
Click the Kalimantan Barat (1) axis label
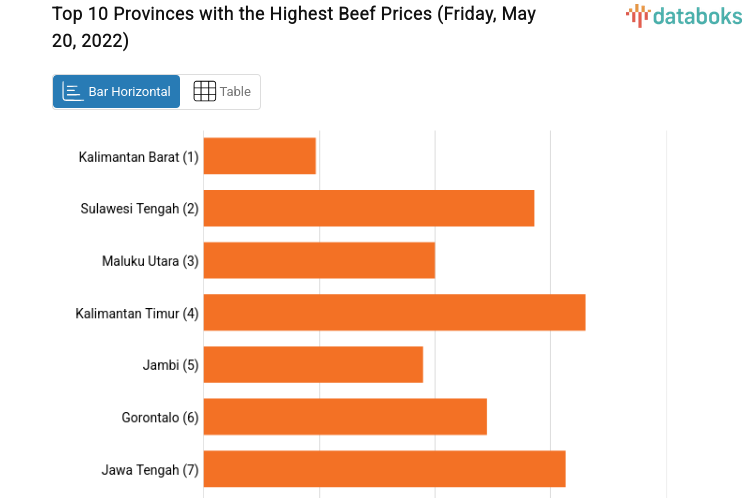(139, 157)
